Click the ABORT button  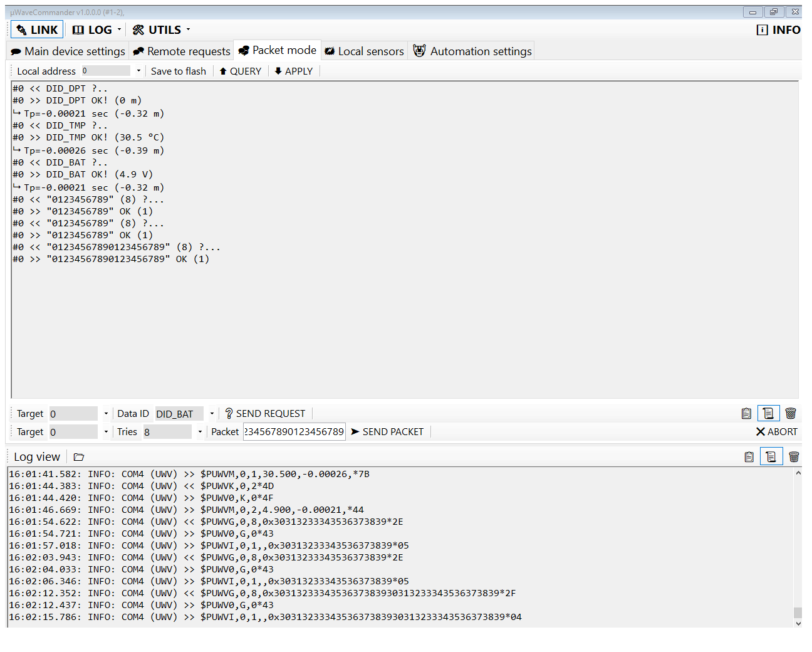point(777,432)
